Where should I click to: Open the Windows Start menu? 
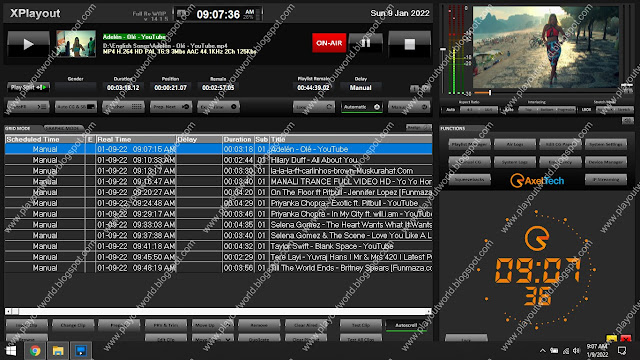point(11,351)
